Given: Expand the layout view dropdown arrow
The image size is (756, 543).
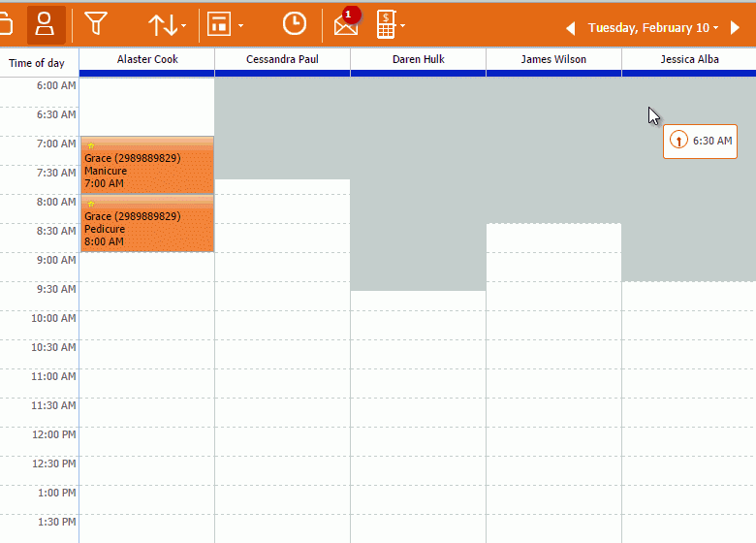Looking at the screenshot, I should tap(240, 25).
